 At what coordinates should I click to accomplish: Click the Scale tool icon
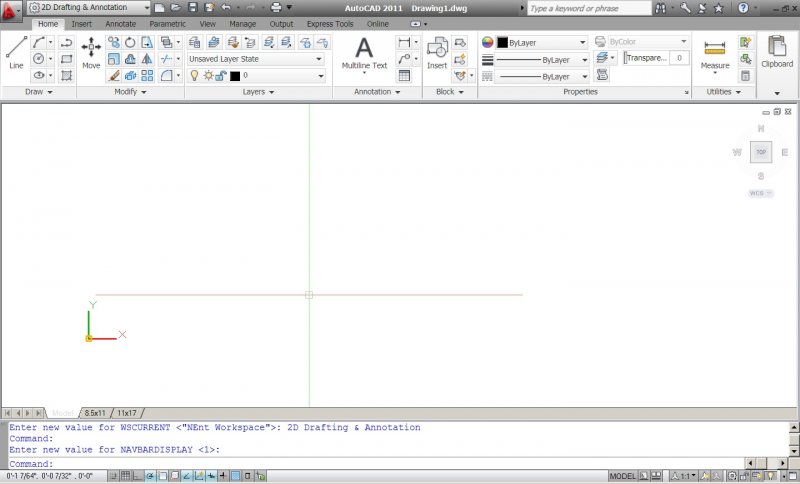(114, 59)
